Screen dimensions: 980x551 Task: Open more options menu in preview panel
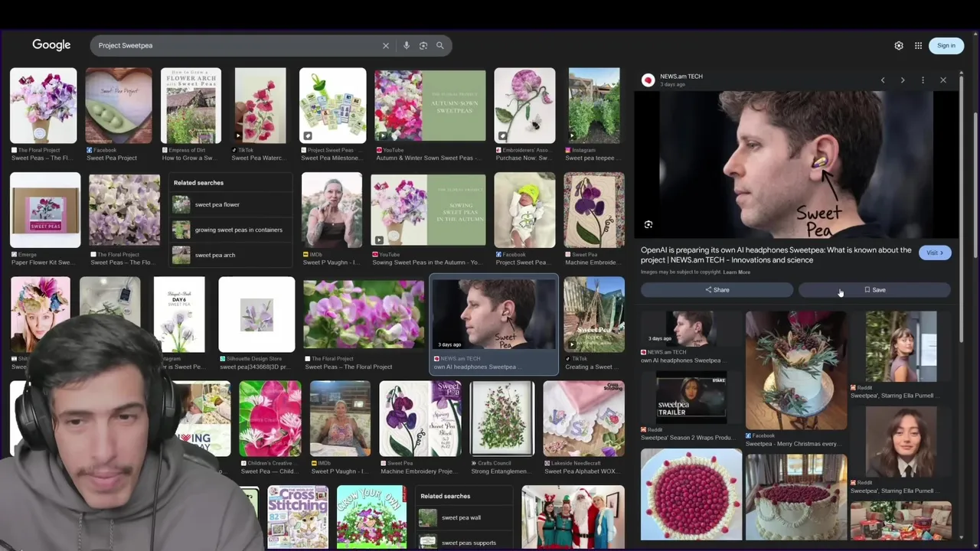[923, 80]
